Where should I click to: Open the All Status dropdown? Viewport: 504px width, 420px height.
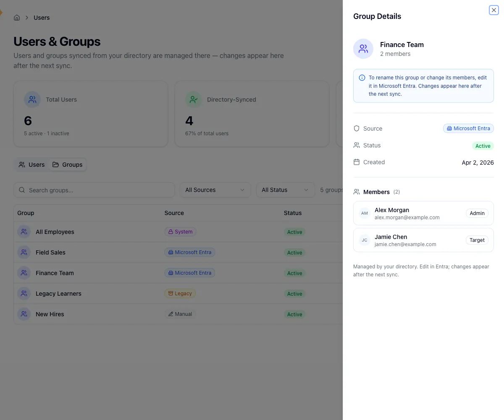pyautogui.click(x=286, y=190)
